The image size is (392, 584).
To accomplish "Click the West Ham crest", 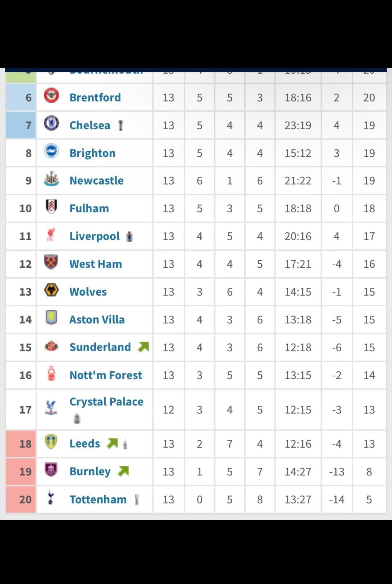I will pyautogui.click(x=51, y=262).
